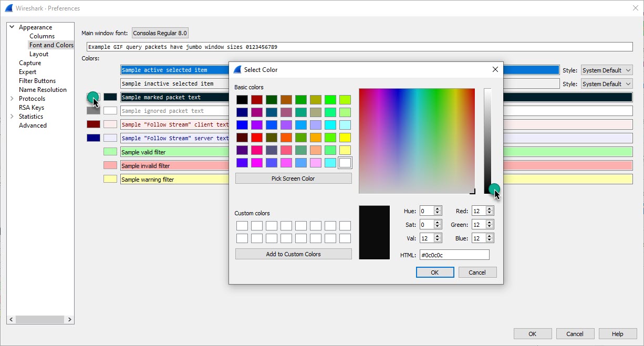Click the ignored packet foreground gray swatch
Viewport: 644px width, 346px height.
click(93, 111)
